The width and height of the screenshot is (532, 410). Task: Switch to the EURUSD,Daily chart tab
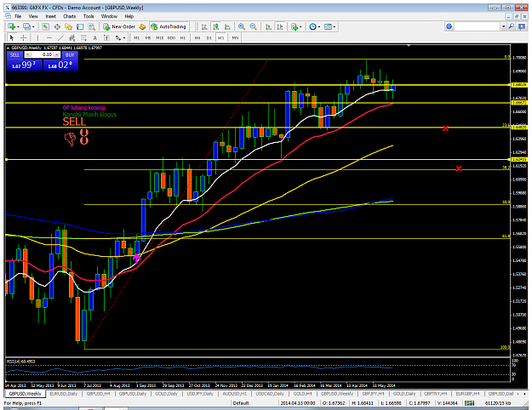[x=64, y=394]
